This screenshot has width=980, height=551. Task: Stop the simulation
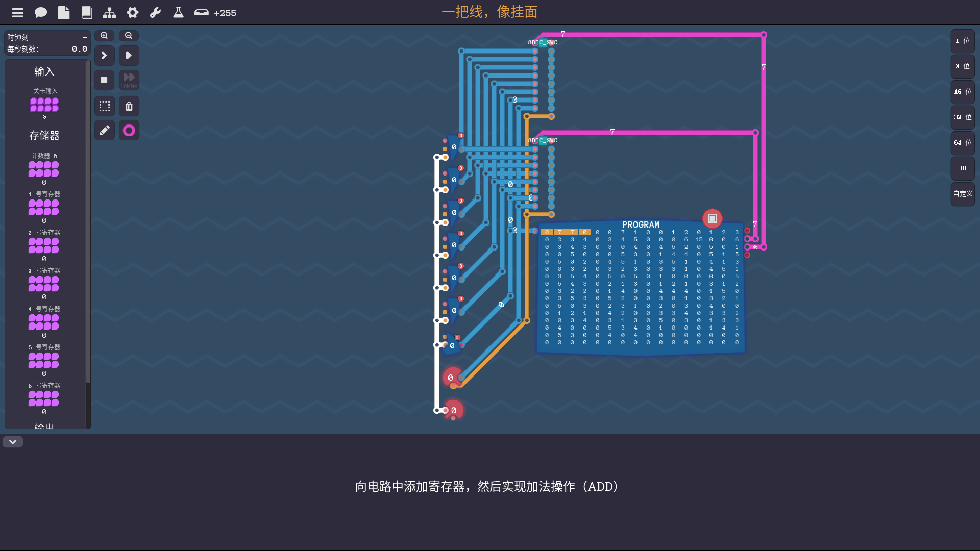[104, 80]
